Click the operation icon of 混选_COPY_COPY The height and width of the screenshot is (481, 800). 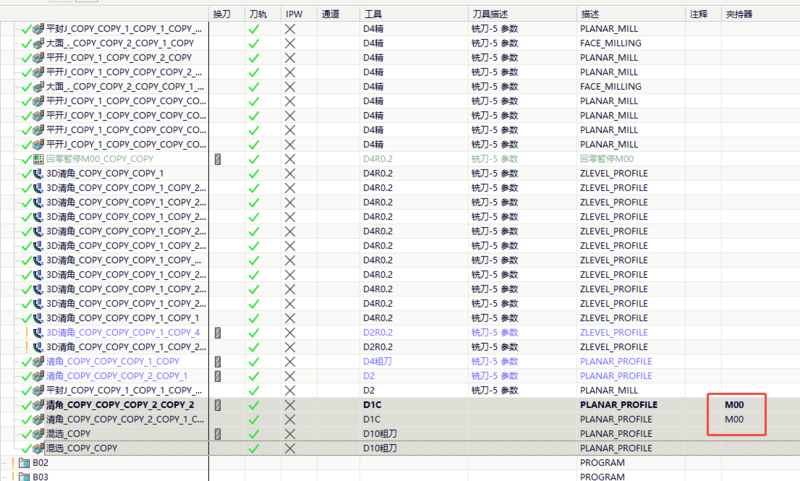point(38,448)
